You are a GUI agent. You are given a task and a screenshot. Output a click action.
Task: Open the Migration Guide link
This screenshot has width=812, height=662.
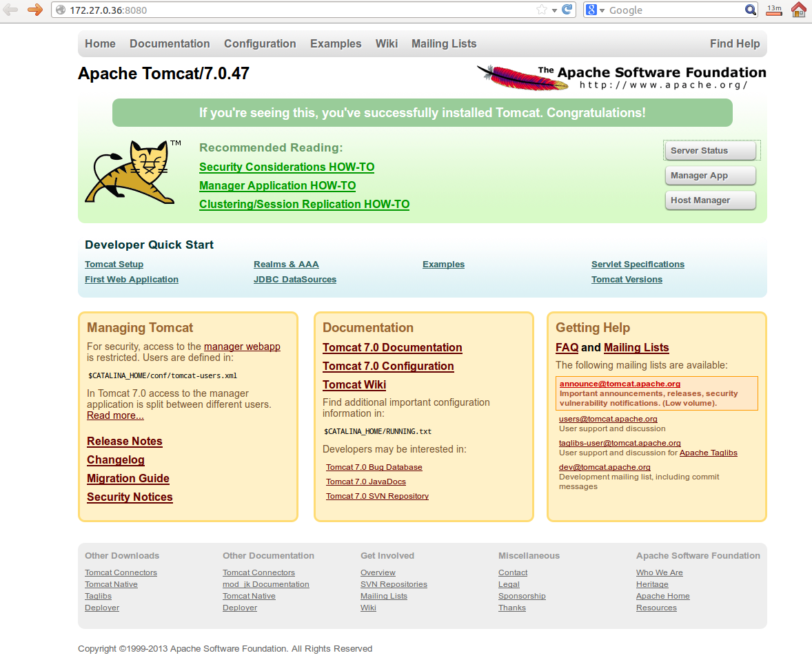128,479
